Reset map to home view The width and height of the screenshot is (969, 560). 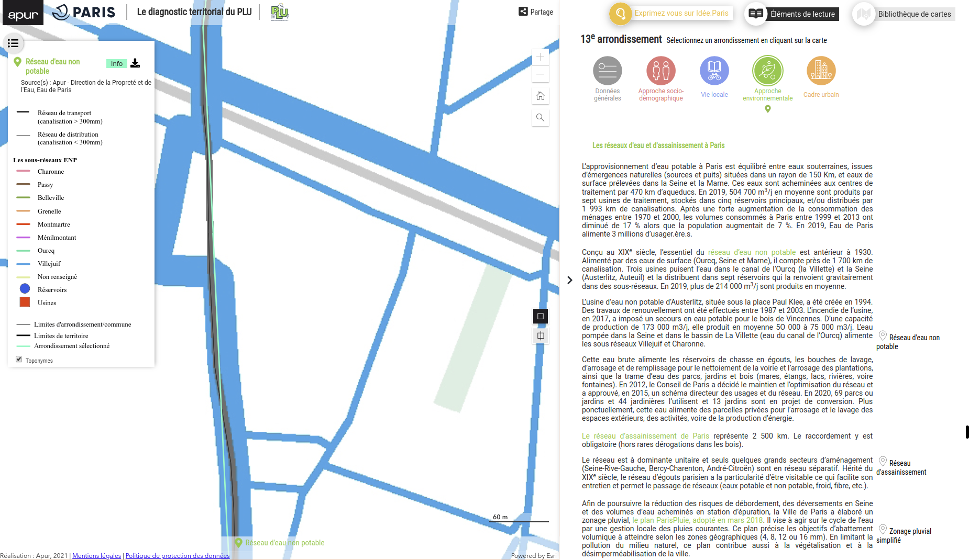coord(540,96)
